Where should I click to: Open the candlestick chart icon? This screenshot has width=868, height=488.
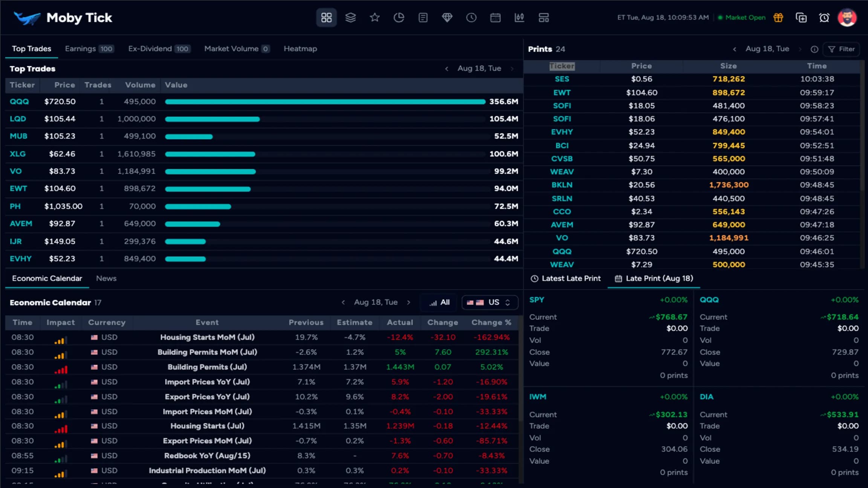pos(520,18)
